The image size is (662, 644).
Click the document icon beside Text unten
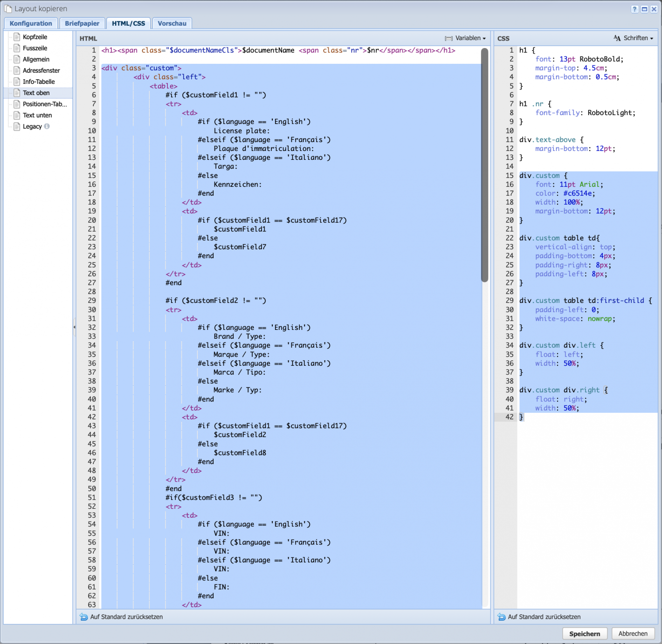pos(17,115)
